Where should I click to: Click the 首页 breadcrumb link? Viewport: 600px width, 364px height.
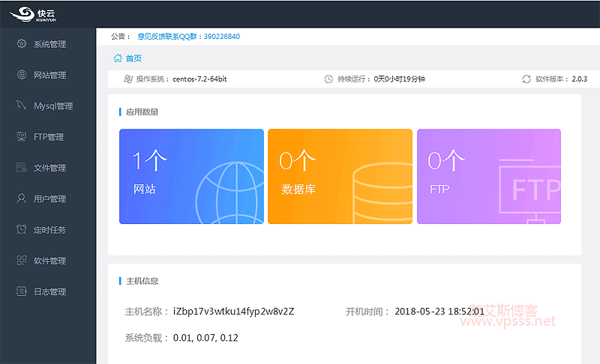[x=133, y=58]
